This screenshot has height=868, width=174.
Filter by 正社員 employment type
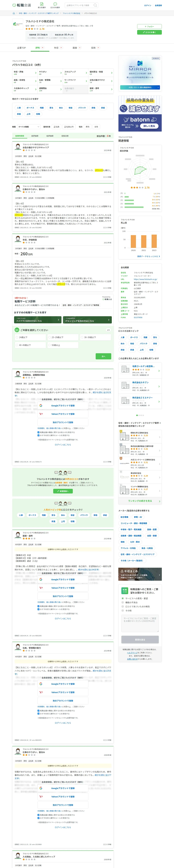pyautogui.click(x=56, y=127)
